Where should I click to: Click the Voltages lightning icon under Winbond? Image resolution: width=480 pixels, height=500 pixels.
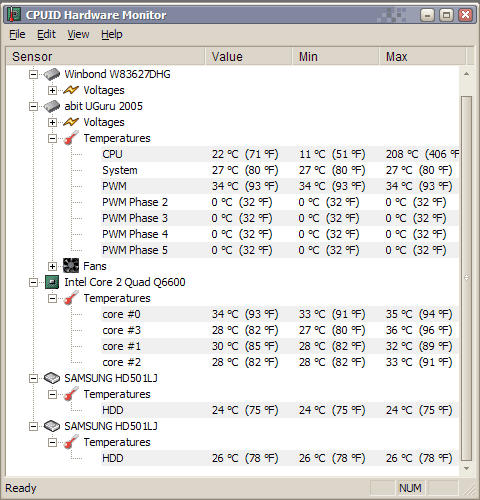(x=71, y=90)
